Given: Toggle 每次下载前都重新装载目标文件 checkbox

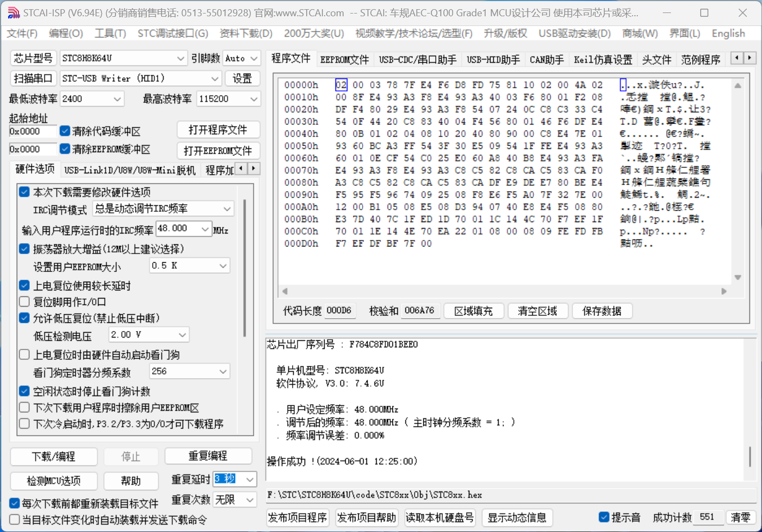Looking at the screenshot, I should point(15,503).
